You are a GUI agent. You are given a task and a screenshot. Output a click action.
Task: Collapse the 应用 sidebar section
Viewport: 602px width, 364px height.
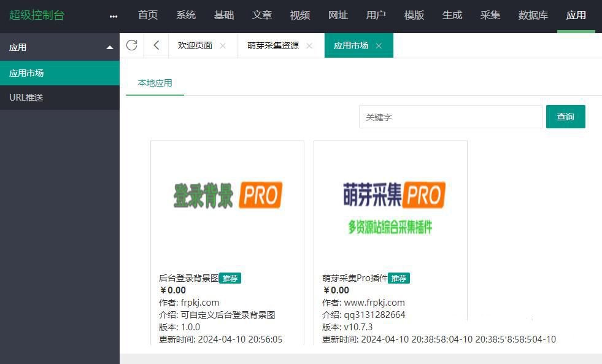pyautogui.click(x=109, y=47)
